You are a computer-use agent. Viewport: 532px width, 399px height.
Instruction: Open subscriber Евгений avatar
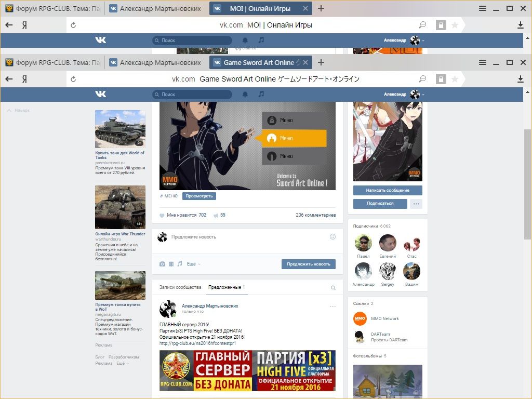pyautogui.click(x=388, y=243)
